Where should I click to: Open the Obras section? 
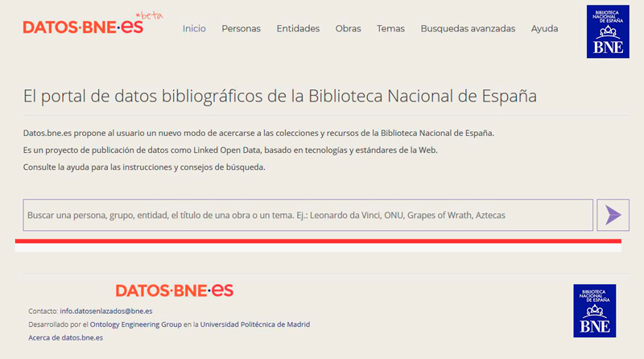pos(349,29)
